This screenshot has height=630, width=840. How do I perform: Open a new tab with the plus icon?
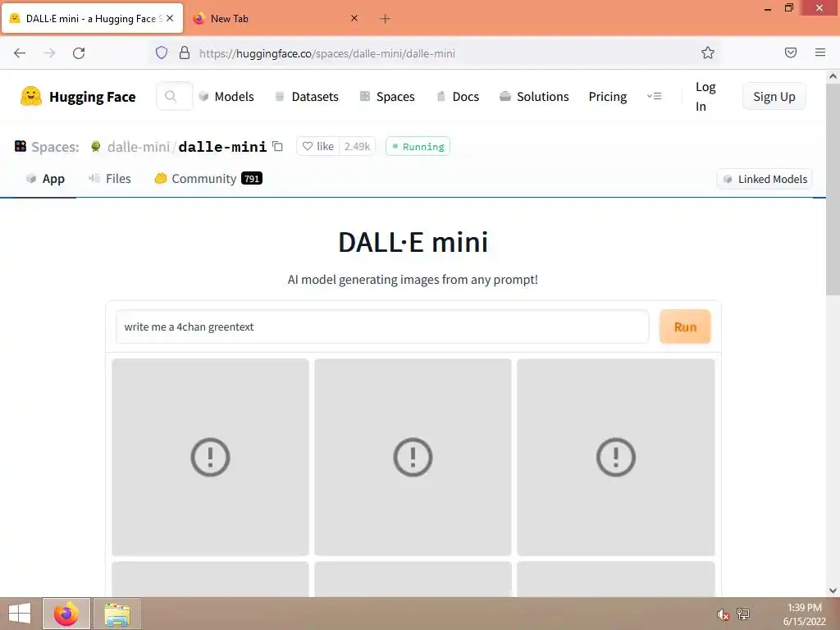[x=385, y=19]
